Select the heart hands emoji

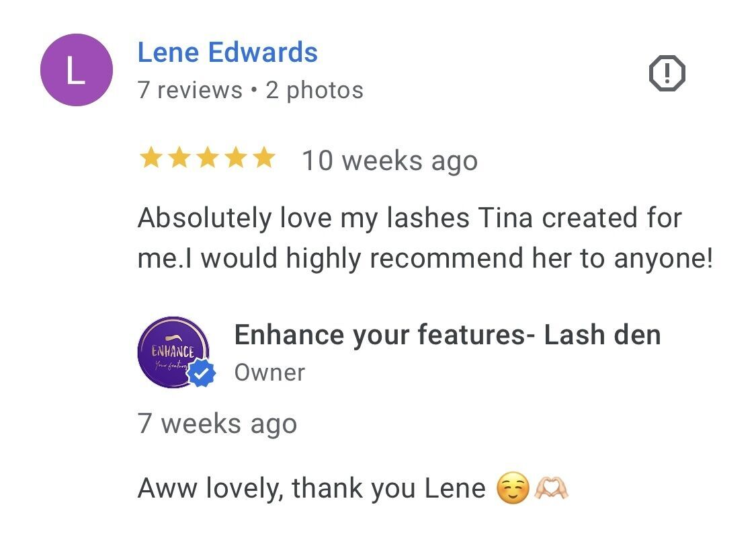(x=551, y=488)
